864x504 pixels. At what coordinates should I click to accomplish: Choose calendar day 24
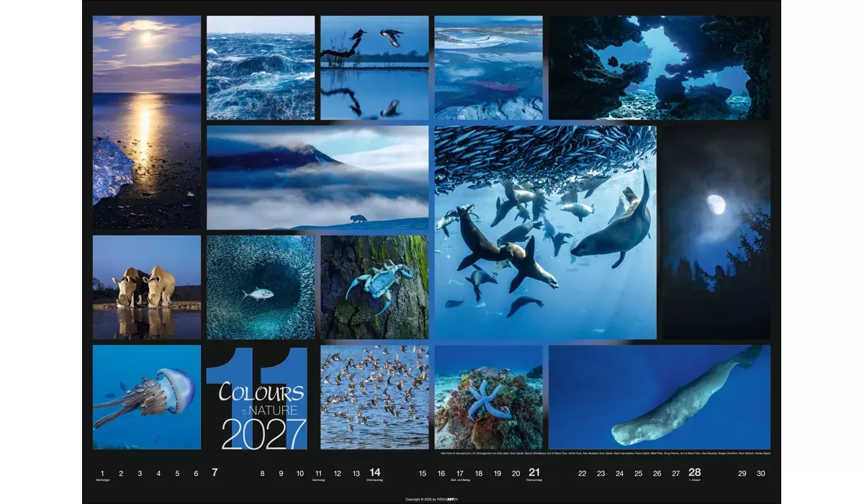click(x=620, y=473)
